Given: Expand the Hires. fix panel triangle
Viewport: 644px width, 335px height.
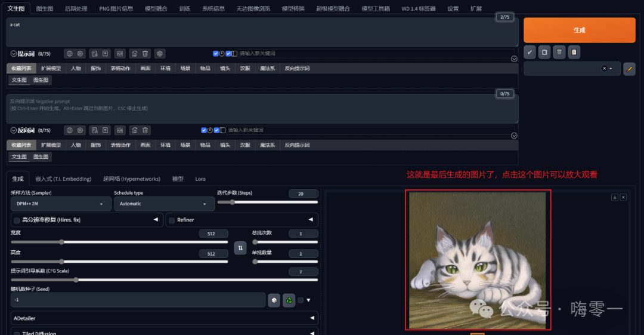Looking at the screenshot, I should 156,219.
